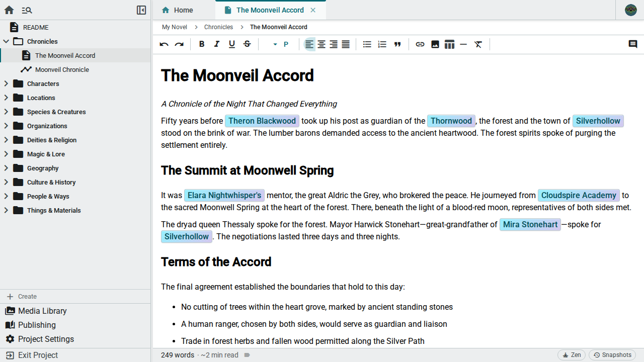Expand the chevron beside Organizations

[x=6, y=126]
